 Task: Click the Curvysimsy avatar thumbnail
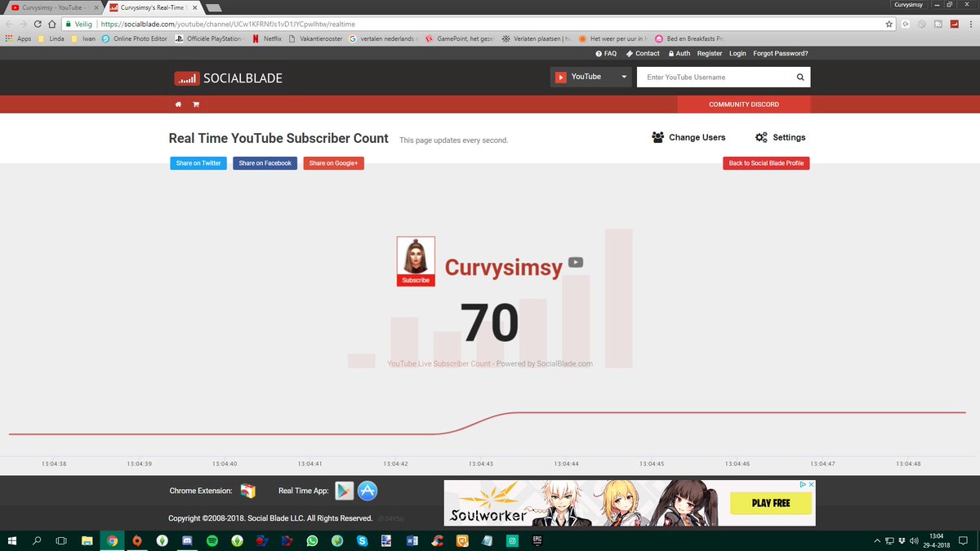pos(416,256)
